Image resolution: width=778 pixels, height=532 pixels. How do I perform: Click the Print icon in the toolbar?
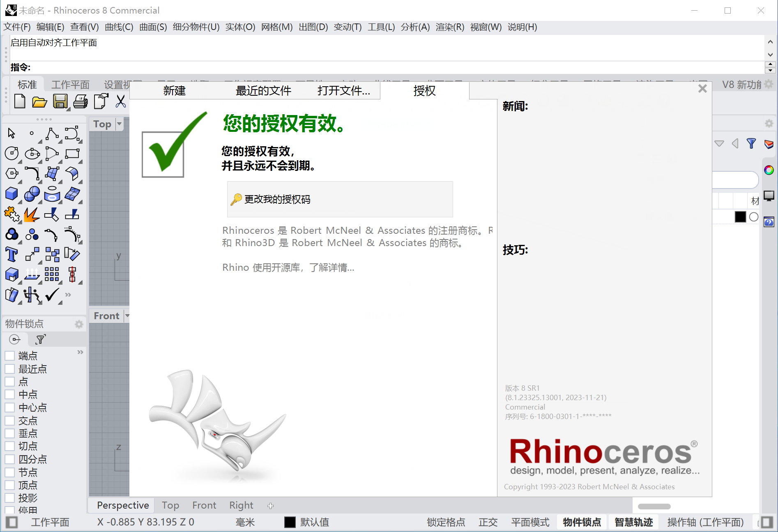[81, 101]
